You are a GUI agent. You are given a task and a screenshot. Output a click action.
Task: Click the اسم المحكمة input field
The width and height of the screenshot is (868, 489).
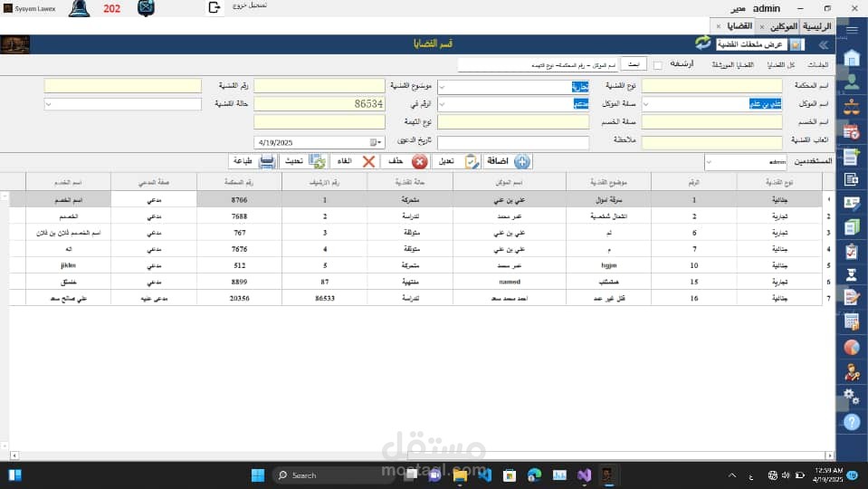[x=712, y=86]
